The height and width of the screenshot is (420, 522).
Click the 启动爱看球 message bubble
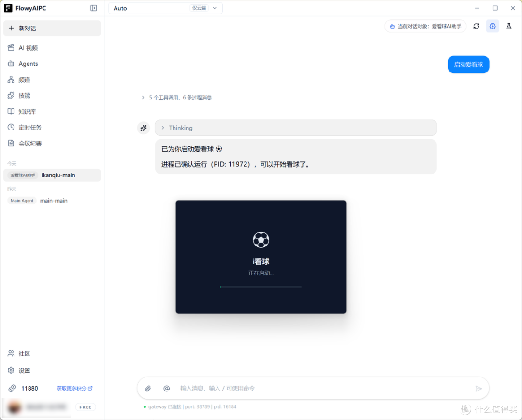pos(468,65)
